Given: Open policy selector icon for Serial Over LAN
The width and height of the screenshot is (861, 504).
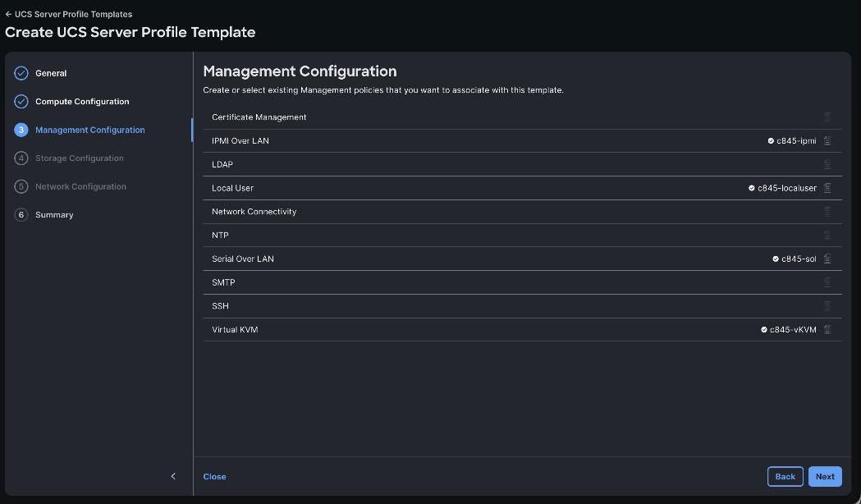Looking at the screenshot, I should (x=827, y=259).
